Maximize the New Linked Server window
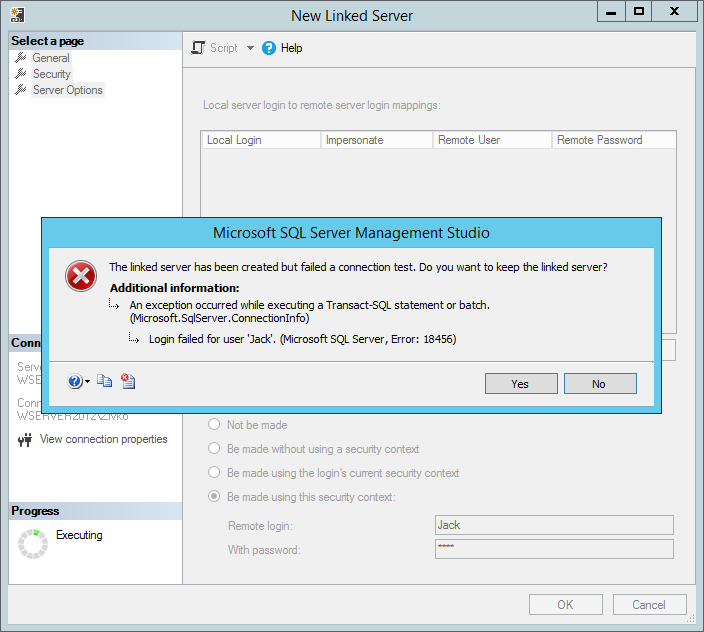Screen dimensions: 704x632 [638, 12]
